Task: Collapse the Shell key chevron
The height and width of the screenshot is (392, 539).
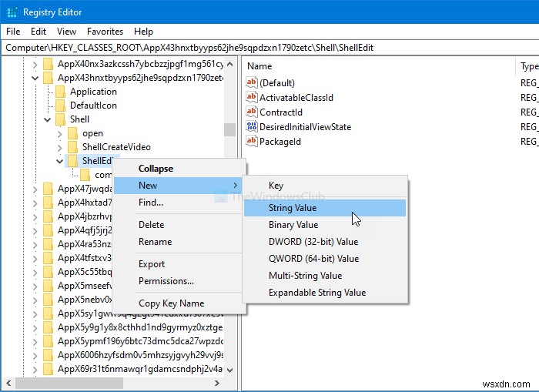Action: pyautogui.click(x=48, y=119)
